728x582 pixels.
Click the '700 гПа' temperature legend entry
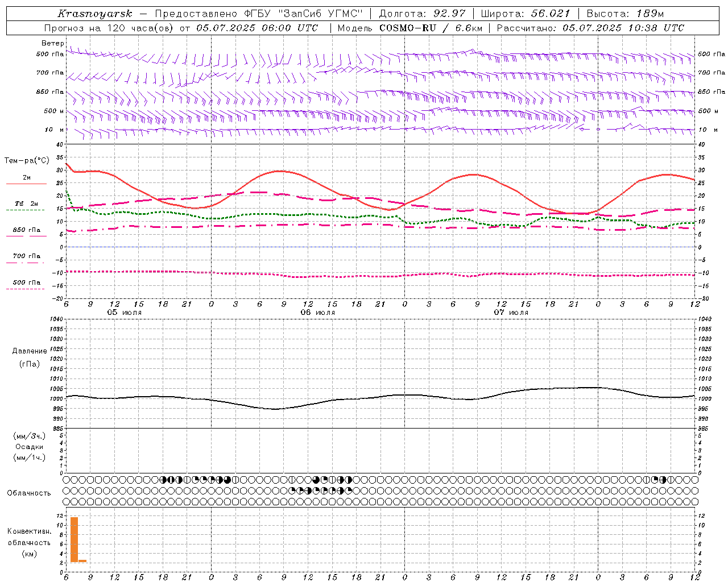[27, 256]
